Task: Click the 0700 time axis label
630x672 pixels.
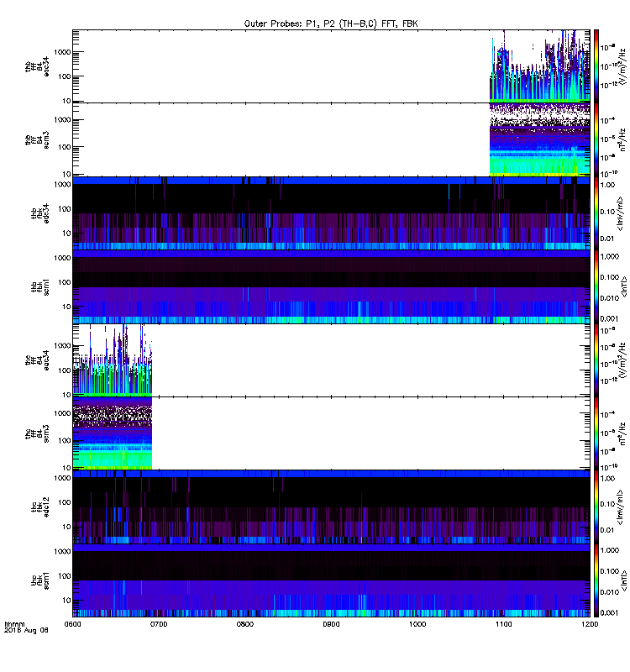Action: click(x=159, y=624)
